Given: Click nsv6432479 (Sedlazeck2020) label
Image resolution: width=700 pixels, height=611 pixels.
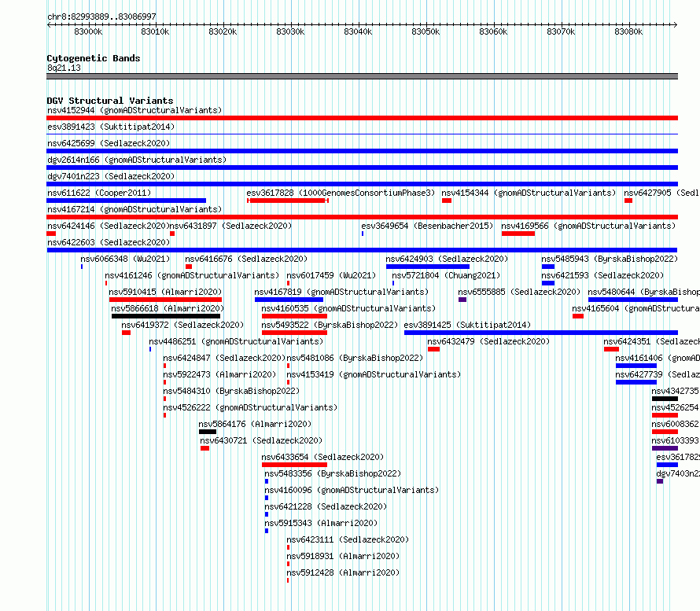Looking at the screenshot, I should click(x=488, y=341).
